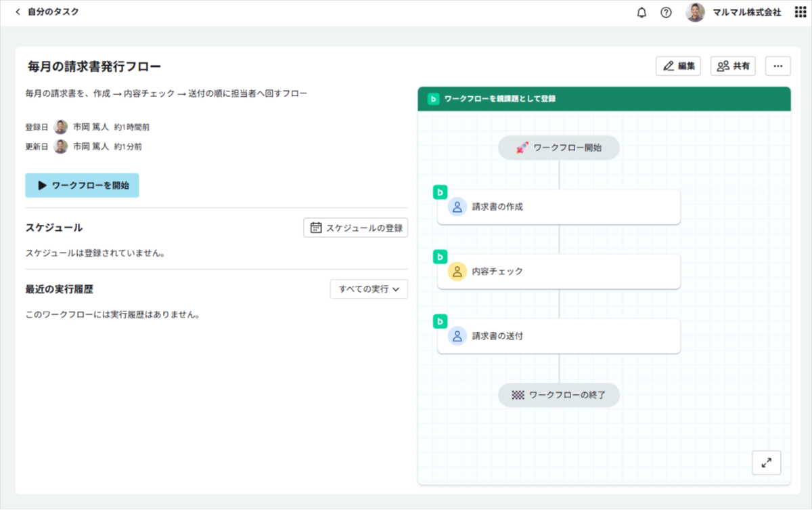Click the Backlog icon in green header
The height and width of the screenshot is (510, 812).
click(433, 99)
